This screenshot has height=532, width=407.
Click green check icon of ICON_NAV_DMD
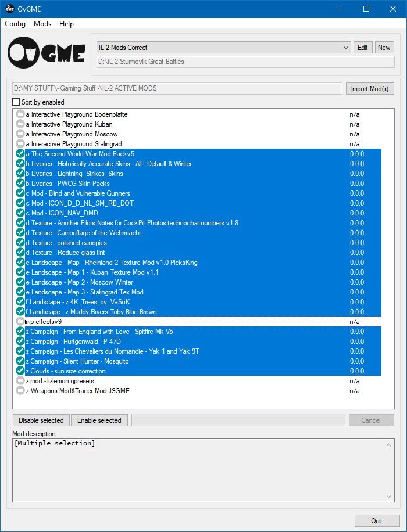[20, 213]
